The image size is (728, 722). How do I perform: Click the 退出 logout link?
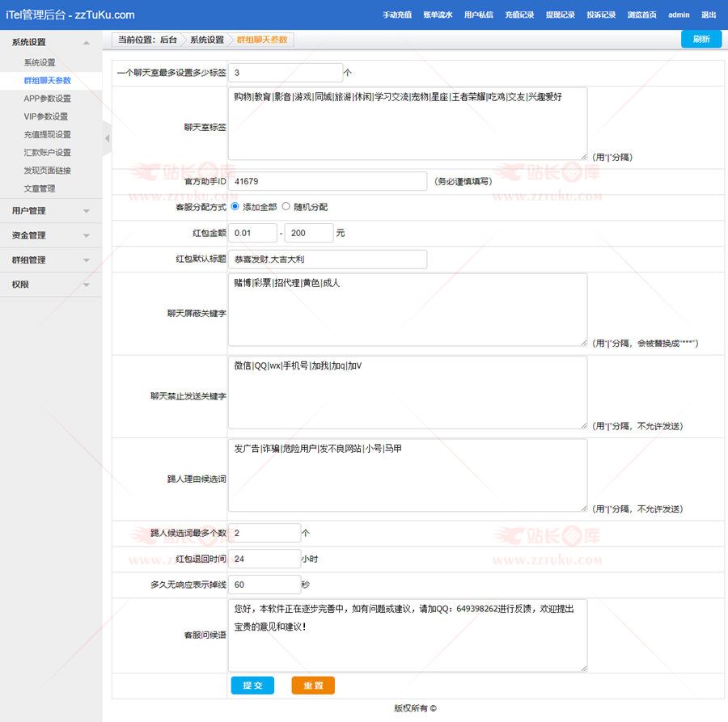click(709, 15)
